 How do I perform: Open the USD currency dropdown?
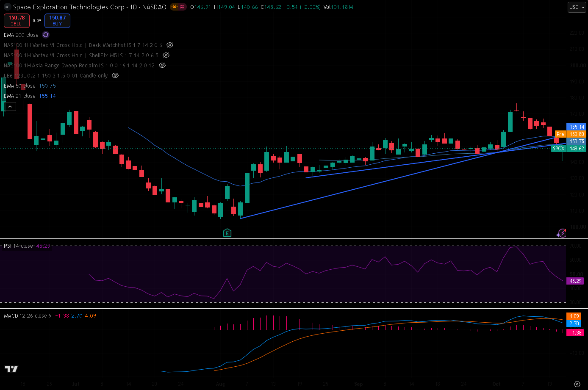[576, 7]
